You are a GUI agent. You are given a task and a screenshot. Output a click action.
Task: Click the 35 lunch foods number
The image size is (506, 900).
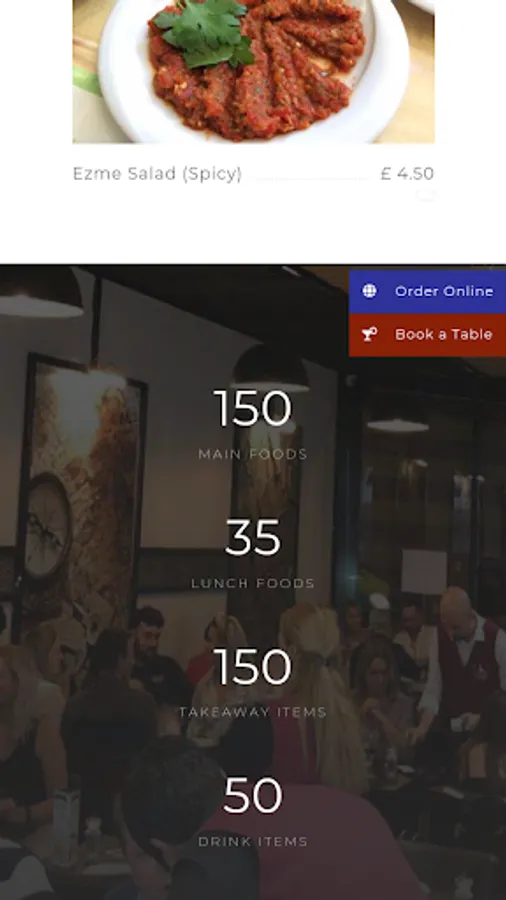(x=253, y=537)
